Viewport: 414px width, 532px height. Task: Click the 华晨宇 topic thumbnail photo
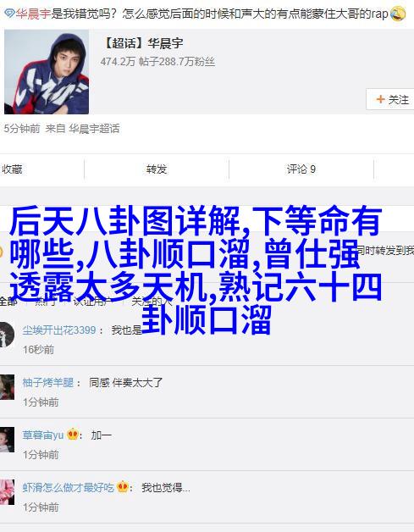(x=47, y=72)
